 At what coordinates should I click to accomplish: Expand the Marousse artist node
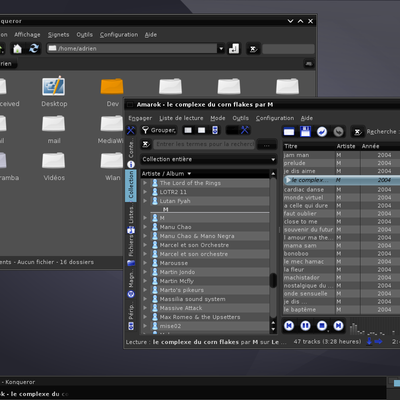coord(145,263)
